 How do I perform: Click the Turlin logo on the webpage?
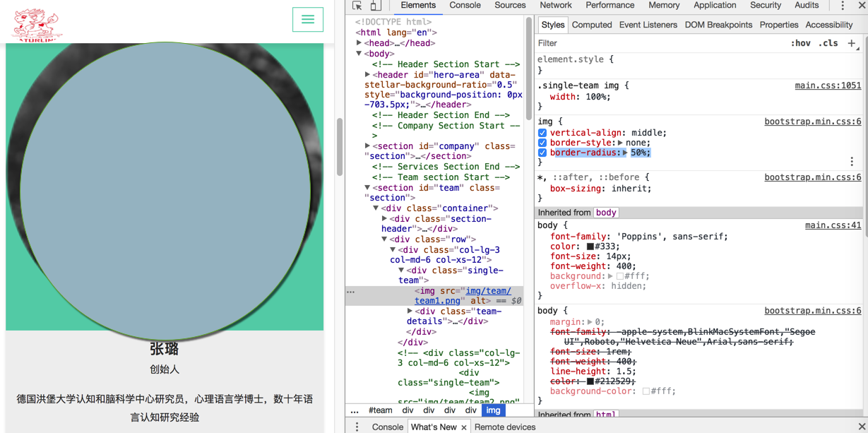click(x=37, y=25)
